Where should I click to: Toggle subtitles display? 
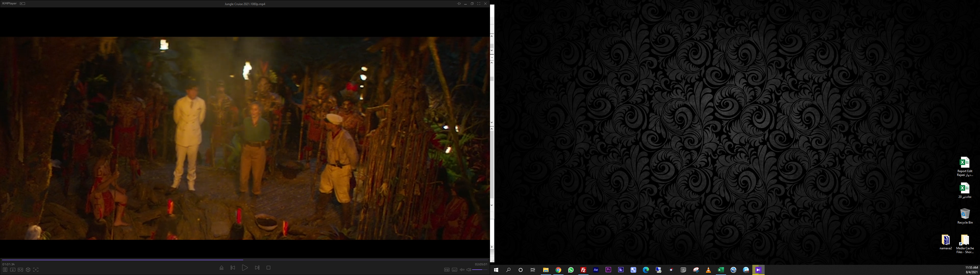point(454,270)
